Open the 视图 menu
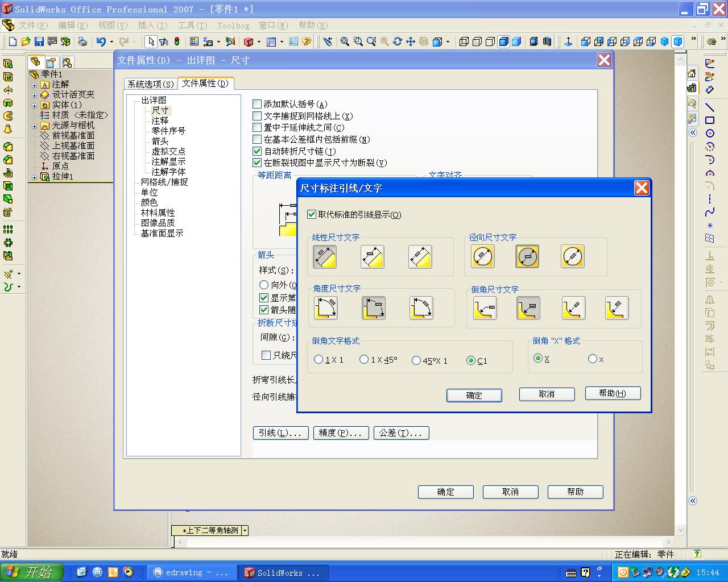Screen dimensions: 728x582 click(113, 25)
